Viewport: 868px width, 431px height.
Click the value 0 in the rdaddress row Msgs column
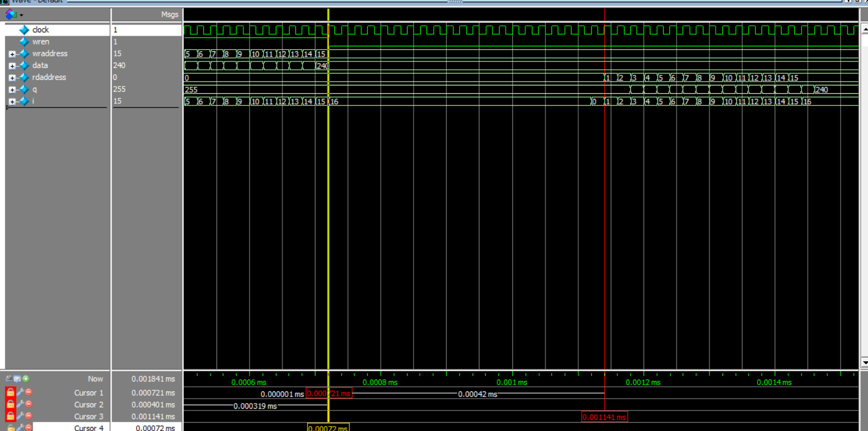(x=116, y=77)
